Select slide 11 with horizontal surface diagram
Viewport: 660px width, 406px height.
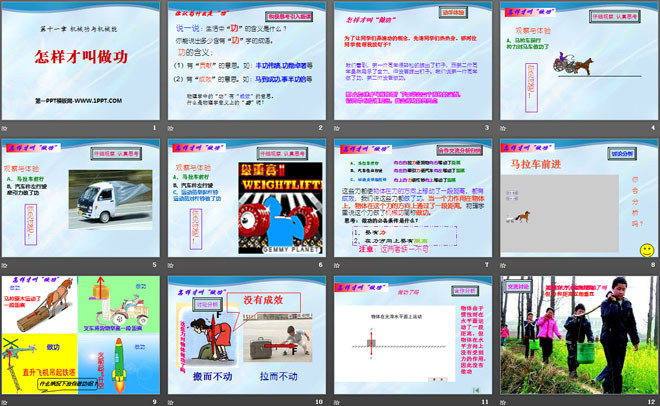tap(413, 335)
